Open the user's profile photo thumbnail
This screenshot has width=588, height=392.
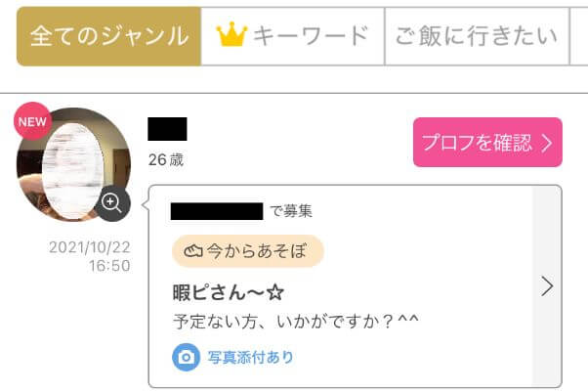pos(73,165)
